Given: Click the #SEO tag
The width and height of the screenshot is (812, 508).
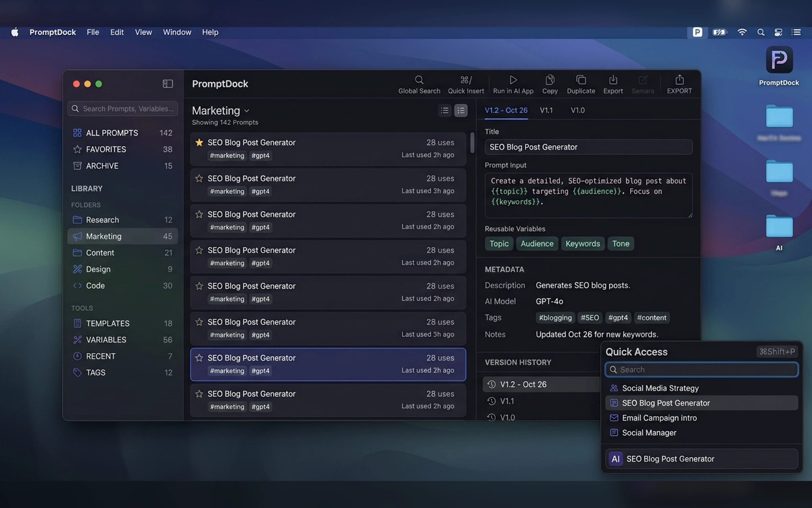Looking at the screenshot, I should [x=589, y=318].
